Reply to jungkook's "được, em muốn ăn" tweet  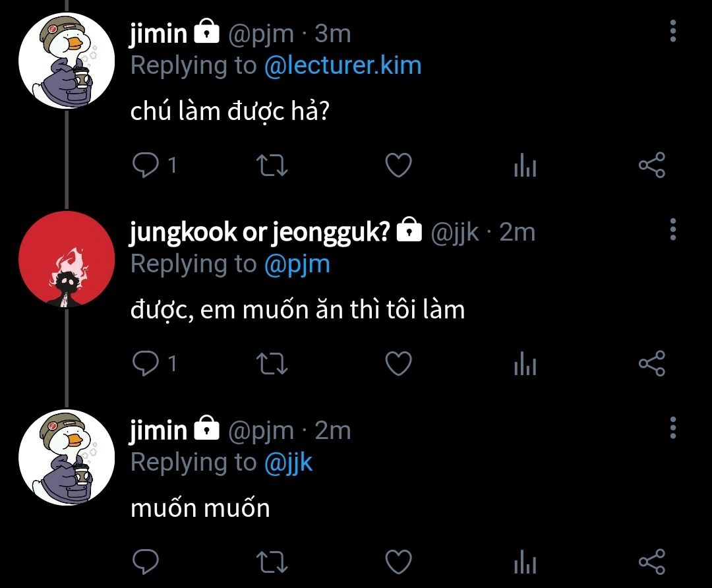[144, 363]
